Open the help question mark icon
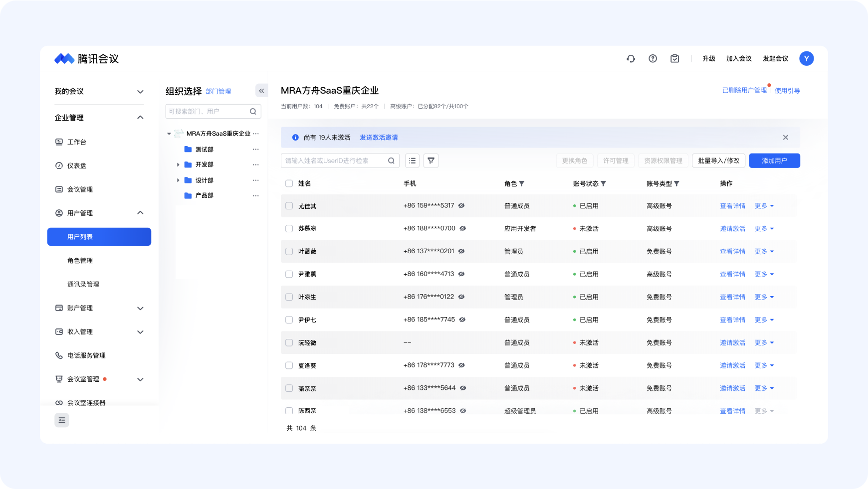 [652, 59]
